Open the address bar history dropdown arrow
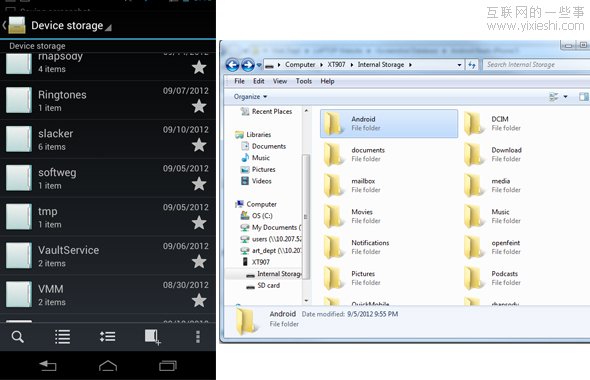 click(459, 65)
